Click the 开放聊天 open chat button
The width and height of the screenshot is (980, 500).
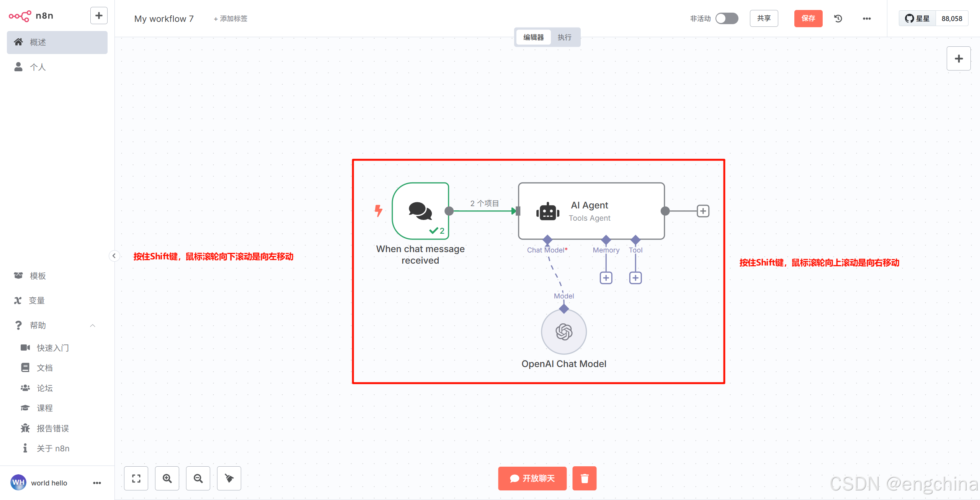(x=532, y=478)
